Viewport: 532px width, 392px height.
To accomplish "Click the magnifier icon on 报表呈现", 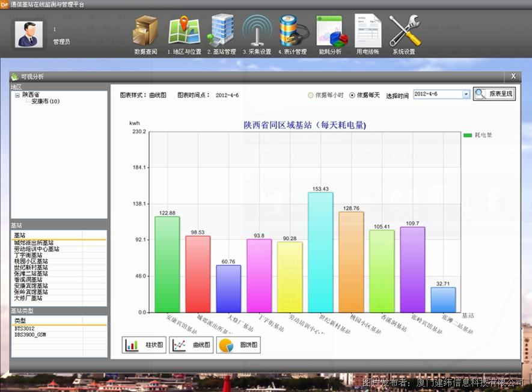I will click(480, 94).
